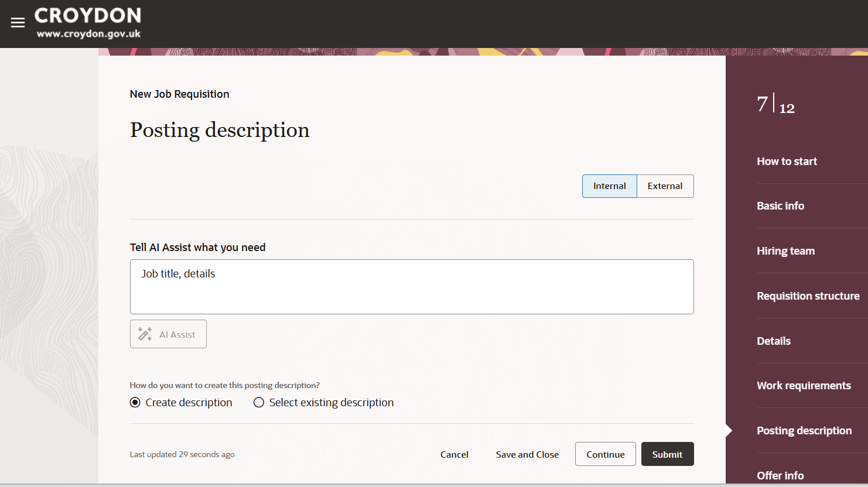
Task: Click the Croydon logo in the header
Action: (88, 23)
